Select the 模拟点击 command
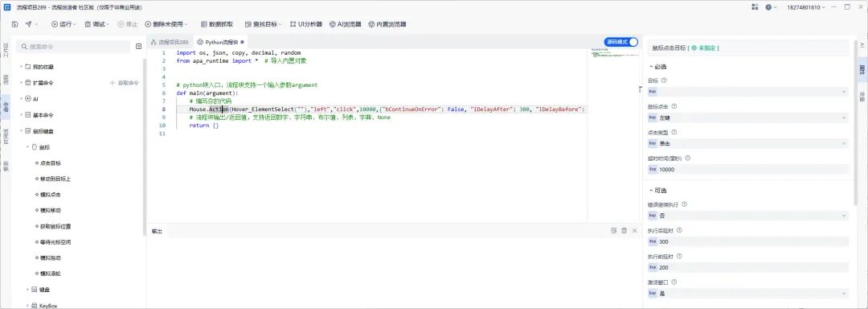868x309 pixels. tap(51, 195)
